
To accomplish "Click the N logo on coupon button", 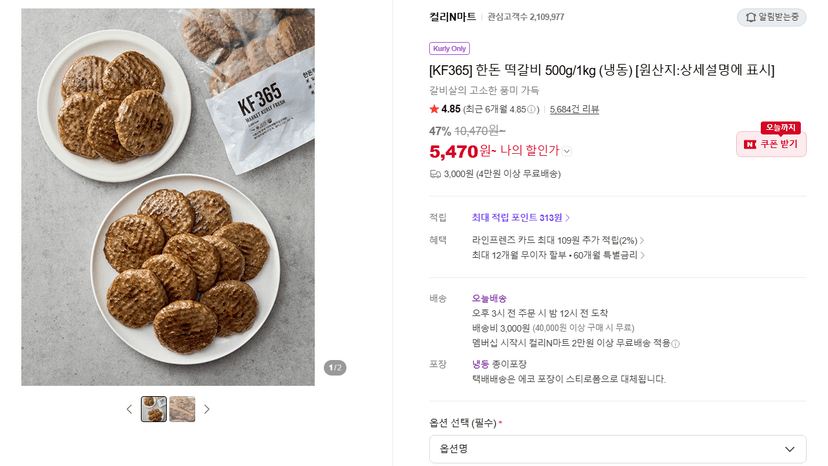I will (750, 144).
